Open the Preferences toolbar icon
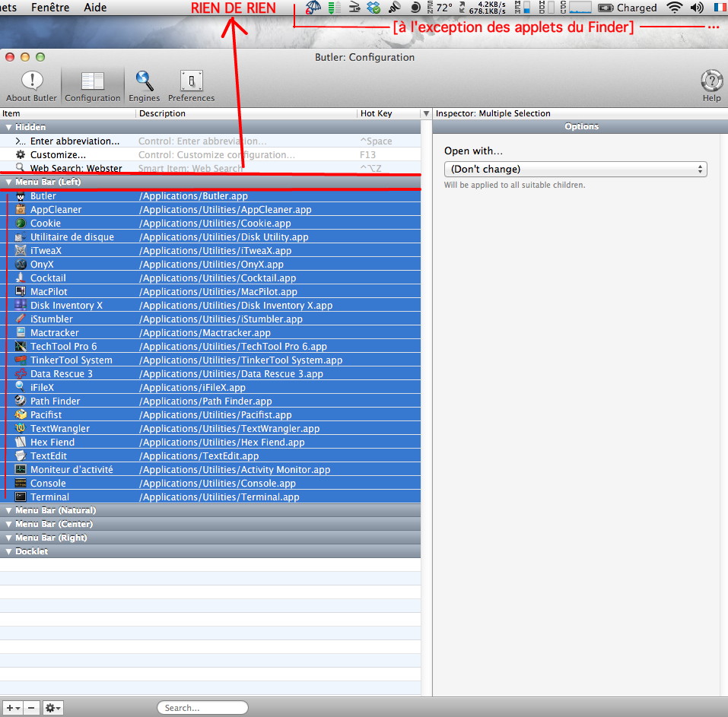728x717 pixels. 191,81
